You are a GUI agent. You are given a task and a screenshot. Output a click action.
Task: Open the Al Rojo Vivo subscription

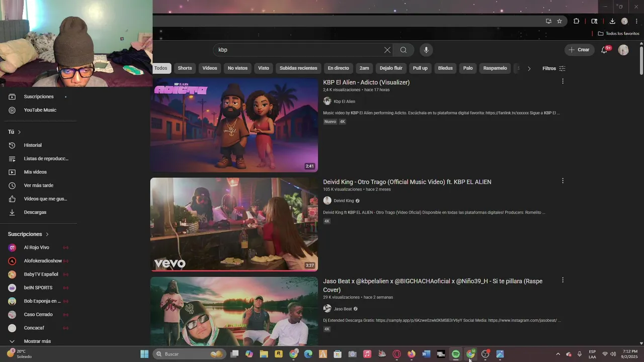click(36, 247)
